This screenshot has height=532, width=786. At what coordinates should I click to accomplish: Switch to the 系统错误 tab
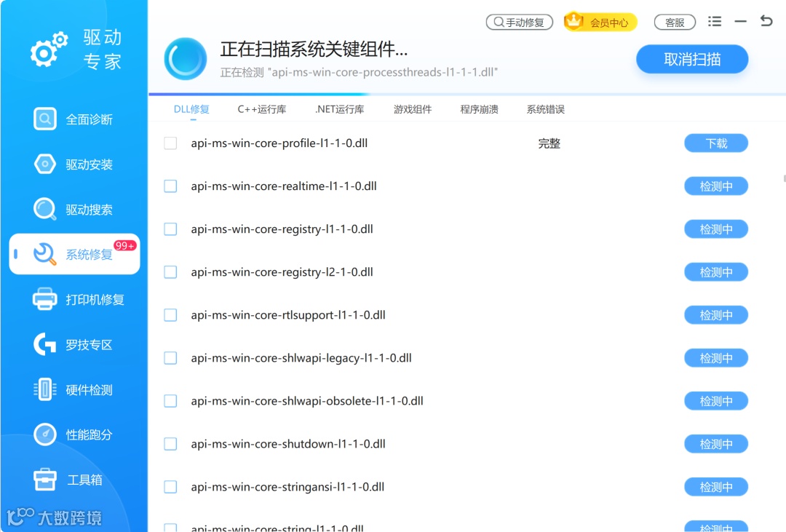545,109
